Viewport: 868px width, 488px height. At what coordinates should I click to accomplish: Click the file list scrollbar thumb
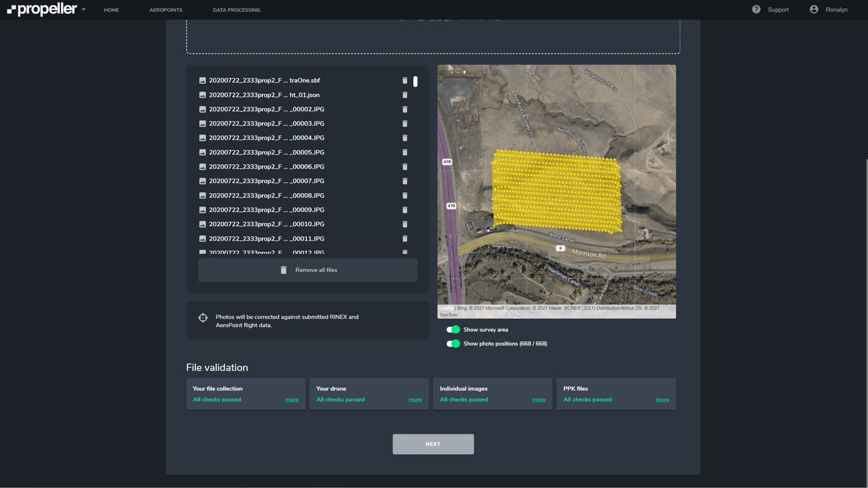415,81
